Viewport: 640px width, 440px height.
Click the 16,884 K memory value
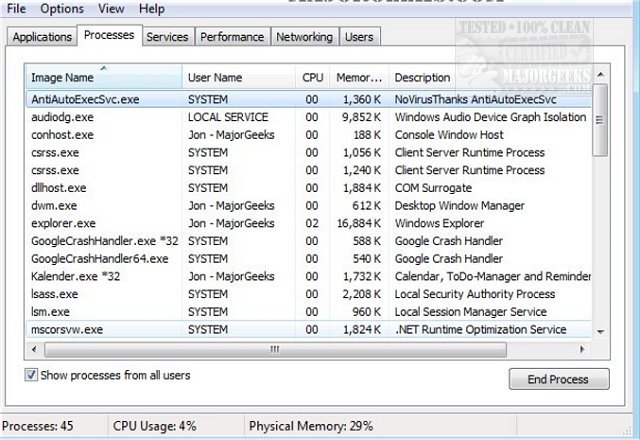(359, 223)
